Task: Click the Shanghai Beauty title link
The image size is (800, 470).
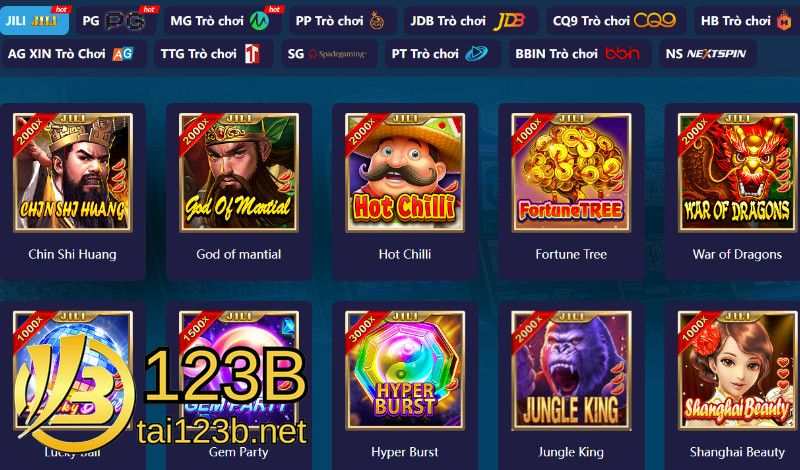Action: coord(737,452)
